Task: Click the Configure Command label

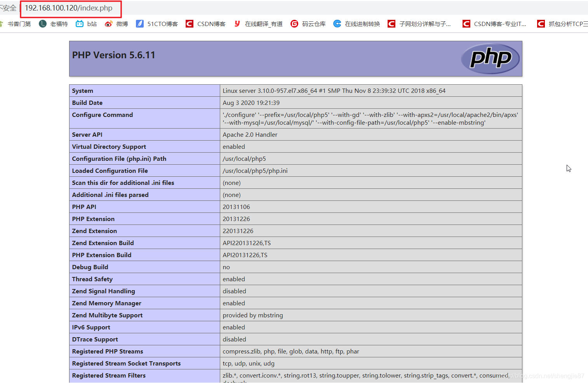Action: [x=103, y=115]
